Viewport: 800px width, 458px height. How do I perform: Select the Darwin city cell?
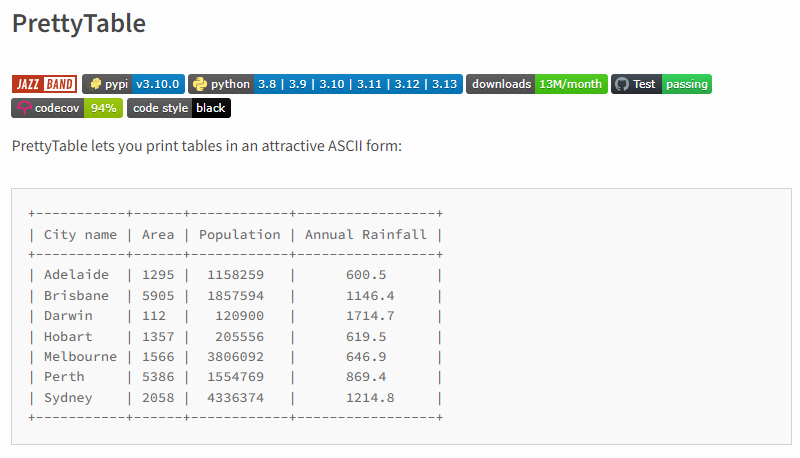(x=68, y=316)
